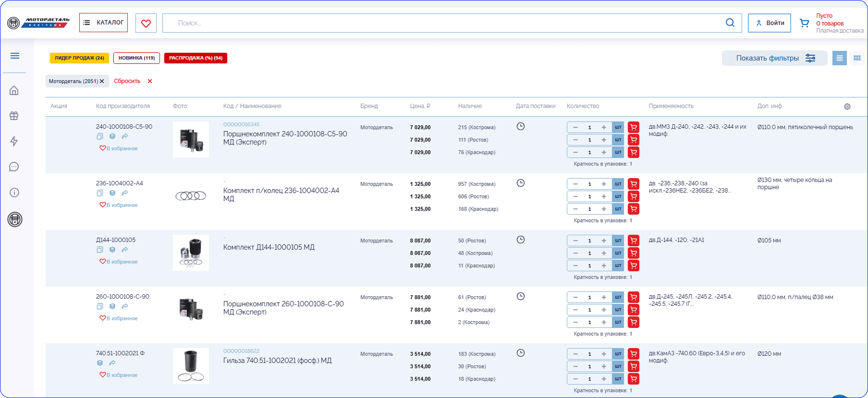Viewport: 868px width, 398px height.
Task: Open gift promotions icon in sidebar
Action: coord(14,116)
